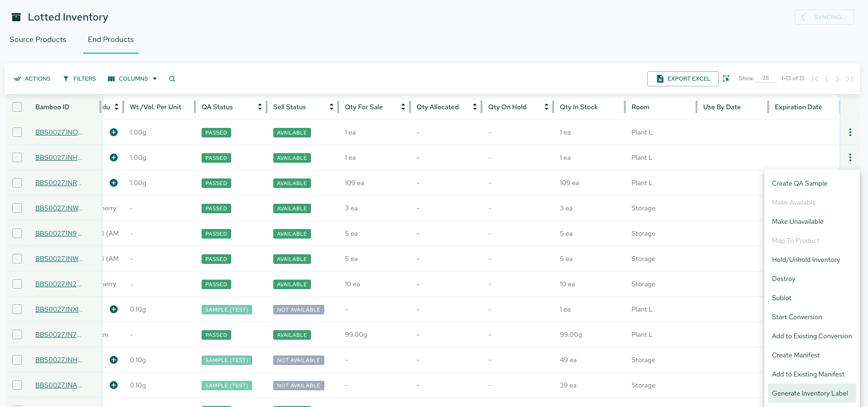868x407 pixels.
Task: Go to the last page arrow
Action: [849, 79]
